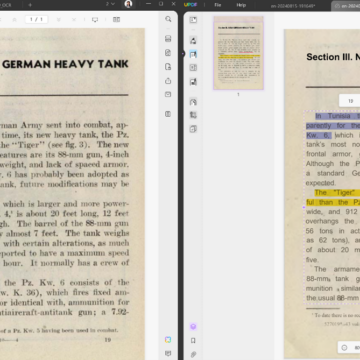
Task: Select page 1 thumbnail in the panel
Action: tap(238, 53)
